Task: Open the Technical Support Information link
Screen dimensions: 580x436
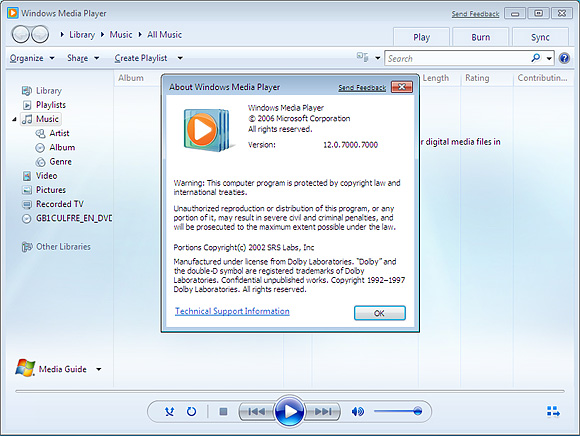Action: pos(232,311)
